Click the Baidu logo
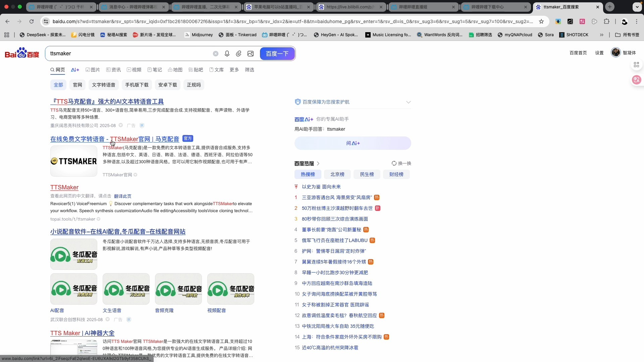The image size is (644, 362). (x=22, y=53)
